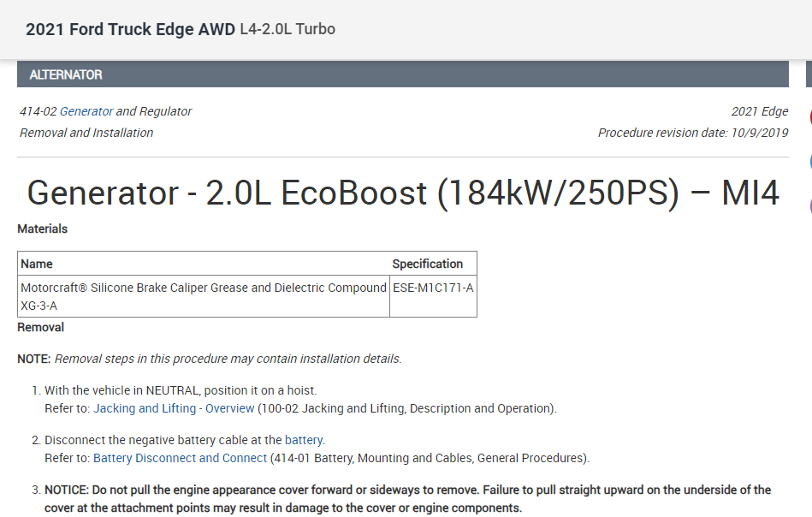Click the Procedure revision date text

pos(693,133)
